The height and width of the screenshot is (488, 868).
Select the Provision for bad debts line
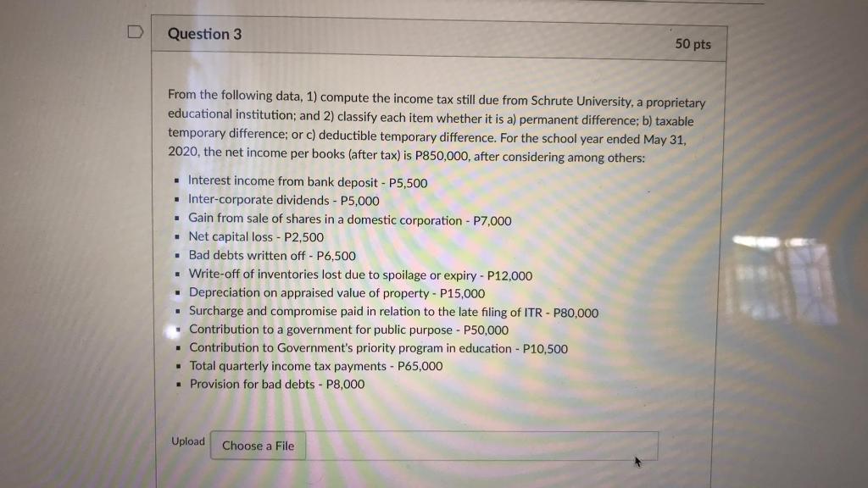[x=275, y=384]
